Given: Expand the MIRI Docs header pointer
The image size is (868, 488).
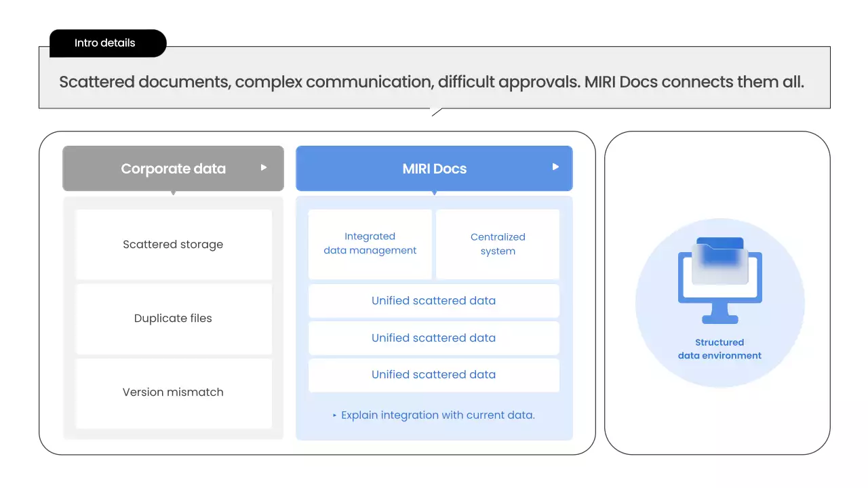Looking at the screenshot, I should tap(434, 193).
